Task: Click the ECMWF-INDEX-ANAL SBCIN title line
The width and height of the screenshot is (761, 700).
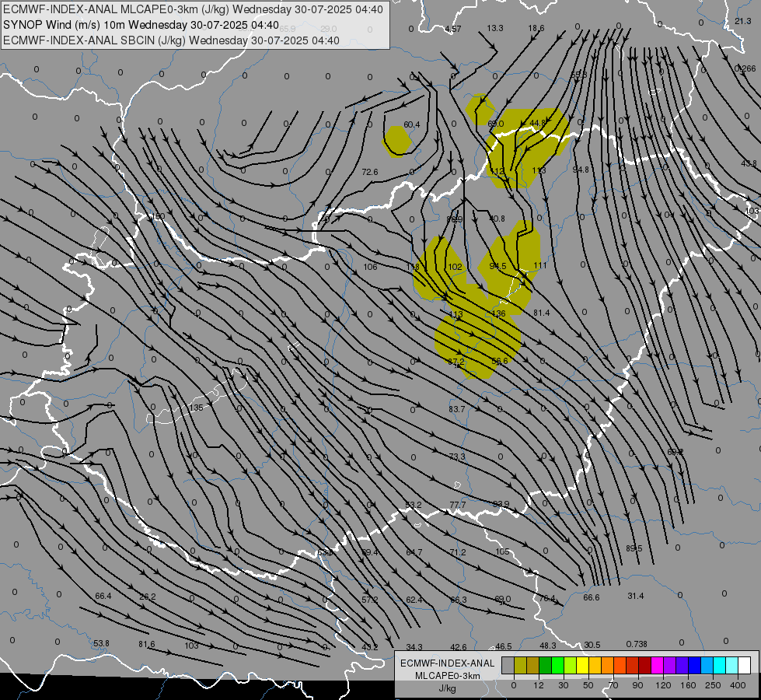Action: pos(171,40)
